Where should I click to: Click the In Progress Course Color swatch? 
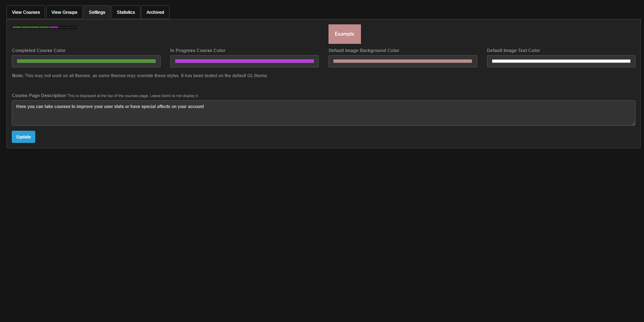(244, 61)
